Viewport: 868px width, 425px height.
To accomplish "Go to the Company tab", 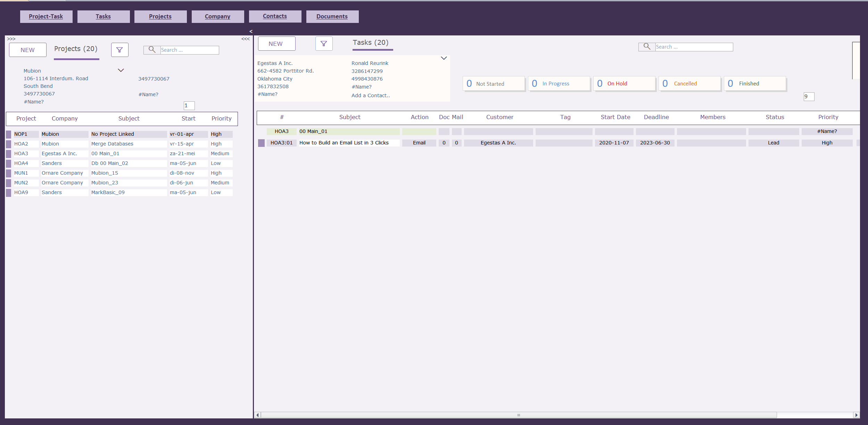I will click(x=217, y=16).
